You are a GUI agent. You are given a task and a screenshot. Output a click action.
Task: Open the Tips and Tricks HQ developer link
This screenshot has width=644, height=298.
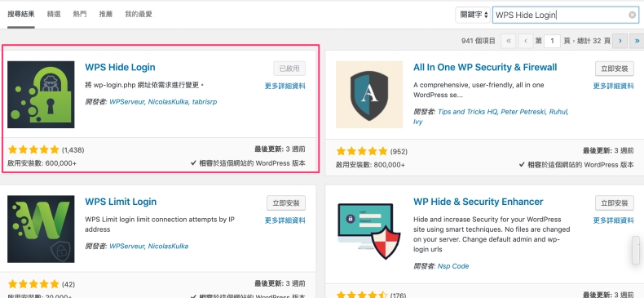(467, 112)
